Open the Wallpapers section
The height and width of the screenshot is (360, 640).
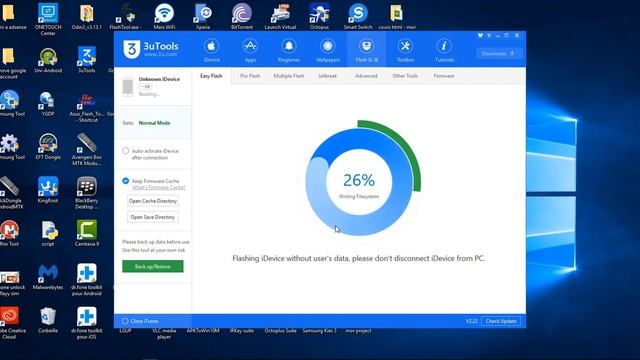pos(327,50)
